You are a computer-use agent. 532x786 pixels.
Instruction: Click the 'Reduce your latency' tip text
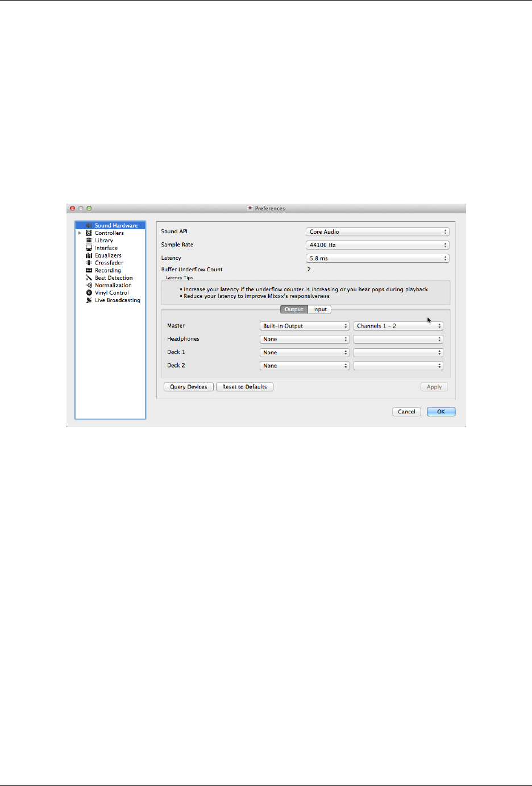[256, 296]
